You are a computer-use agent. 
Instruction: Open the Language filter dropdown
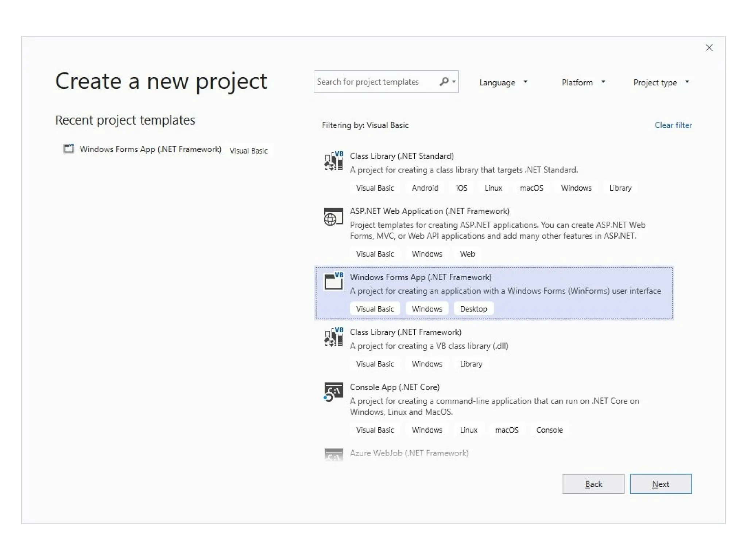[x=503, y=82]
